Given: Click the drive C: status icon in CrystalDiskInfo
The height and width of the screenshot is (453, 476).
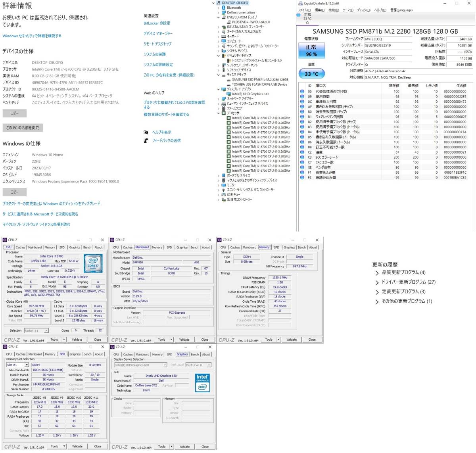Looking at the screenshot, I should coord(299,15).
